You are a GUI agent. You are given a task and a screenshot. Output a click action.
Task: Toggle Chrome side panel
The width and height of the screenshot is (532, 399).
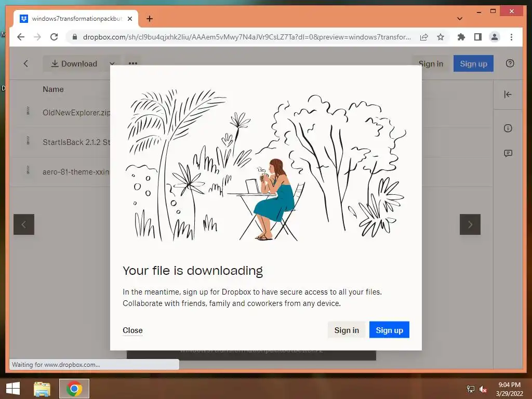(x=478, y=37)
